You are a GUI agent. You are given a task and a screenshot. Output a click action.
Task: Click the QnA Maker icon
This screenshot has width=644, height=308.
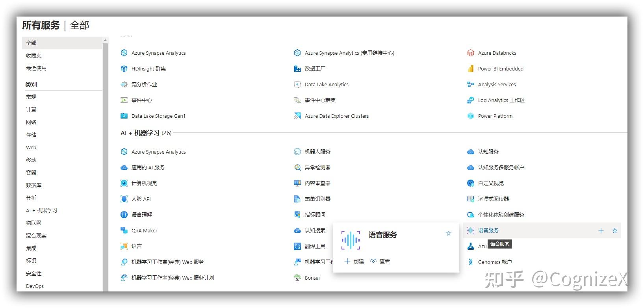(124, 230)
